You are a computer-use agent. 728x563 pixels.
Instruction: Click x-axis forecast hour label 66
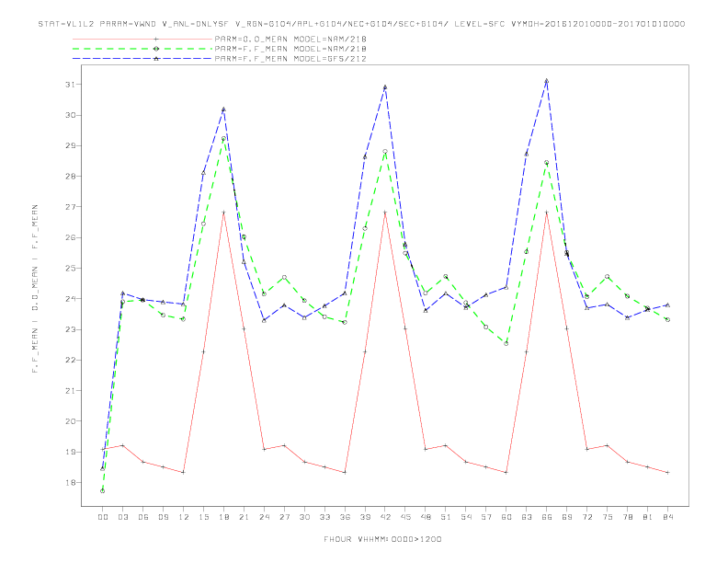(547, 517)
